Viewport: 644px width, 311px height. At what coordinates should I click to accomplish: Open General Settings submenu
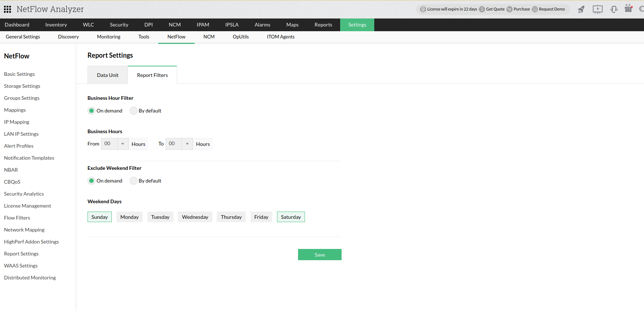click(23, 37)
